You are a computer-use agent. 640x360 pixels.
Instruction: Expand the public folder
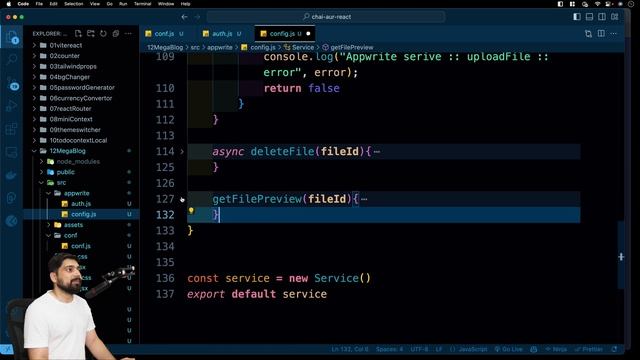[x=65, y=172]
